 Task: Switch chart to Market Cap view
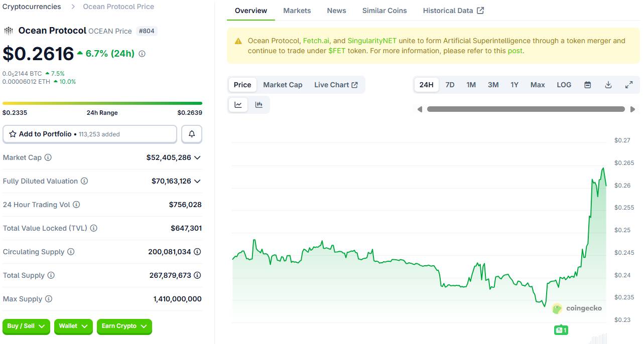point(283,85)
